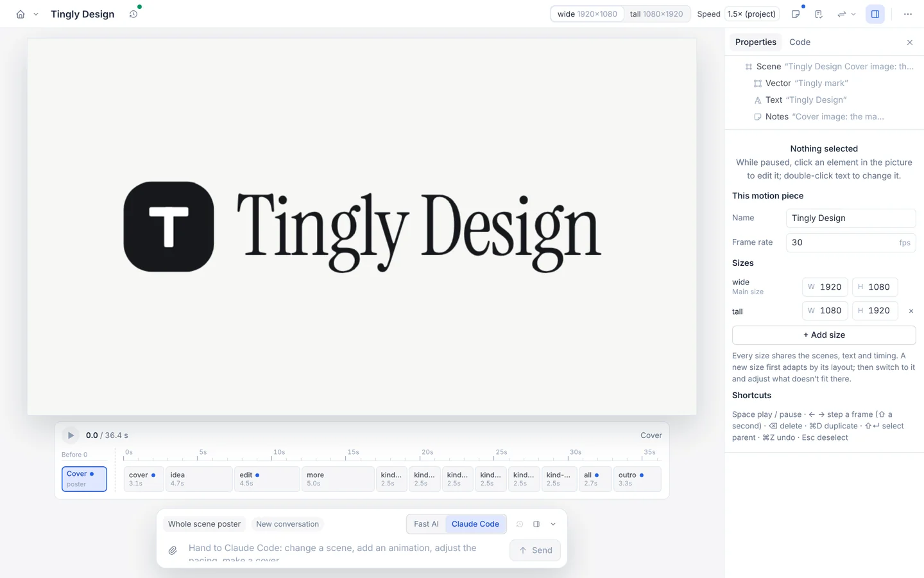Switch to wide 1920×1080 size
Image resolution: width=924 pixels, height=578 pixels.
coord(587,14)
